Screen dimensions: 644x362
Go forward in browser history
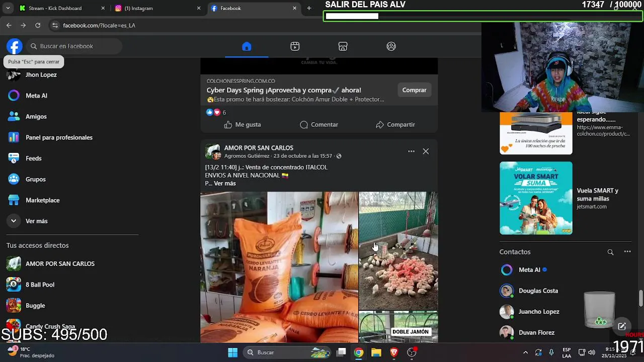23,25
